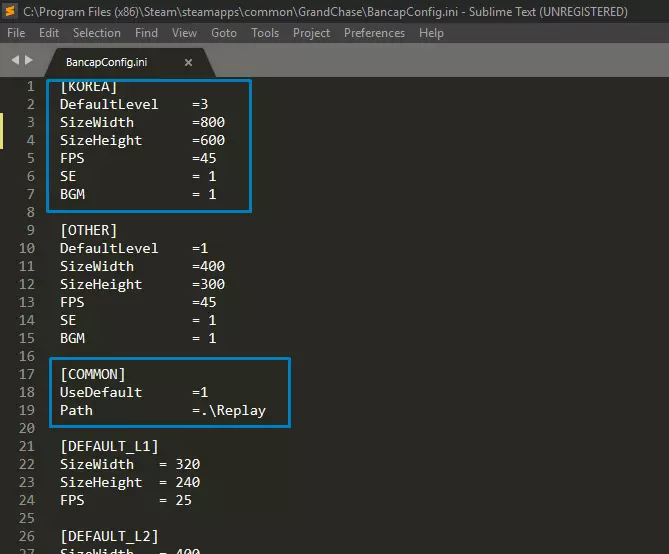Open the Goto menu
669x554 pixels.
coord(224,33)
